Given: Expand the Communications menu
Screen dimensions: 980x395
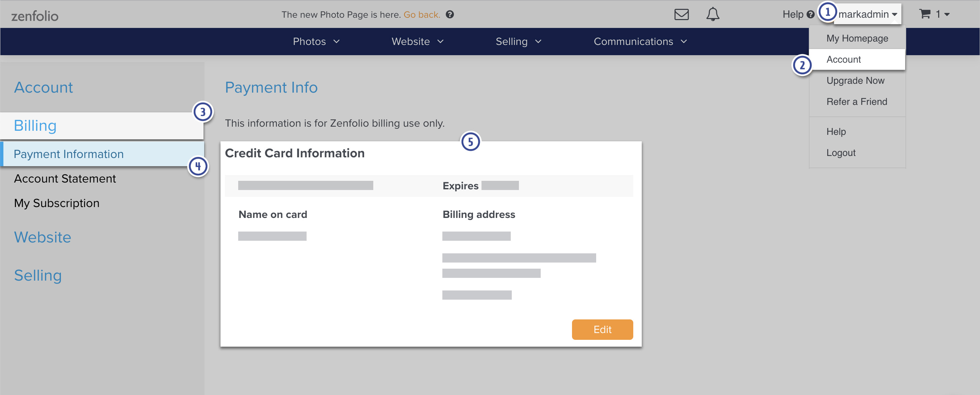Looking at the screenshot, I should pyautogui.click(x=640, y=42).
